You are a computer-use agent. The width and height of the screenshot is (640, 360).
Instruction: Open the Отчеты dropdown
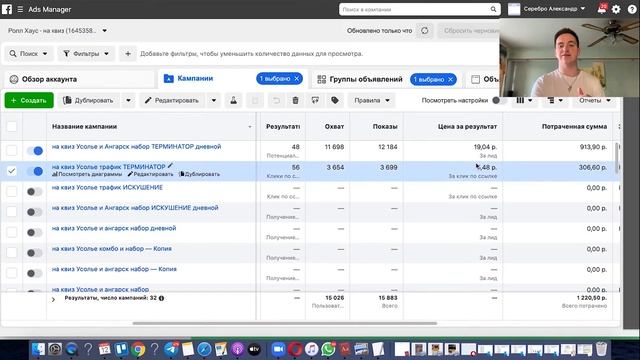(x=594, y=100)
